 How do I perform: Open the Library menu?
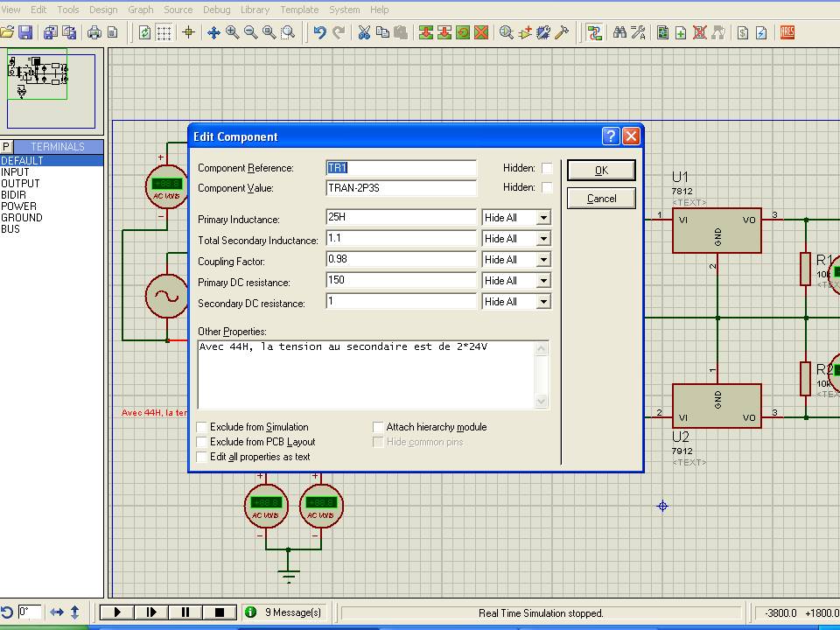(255, 10)
